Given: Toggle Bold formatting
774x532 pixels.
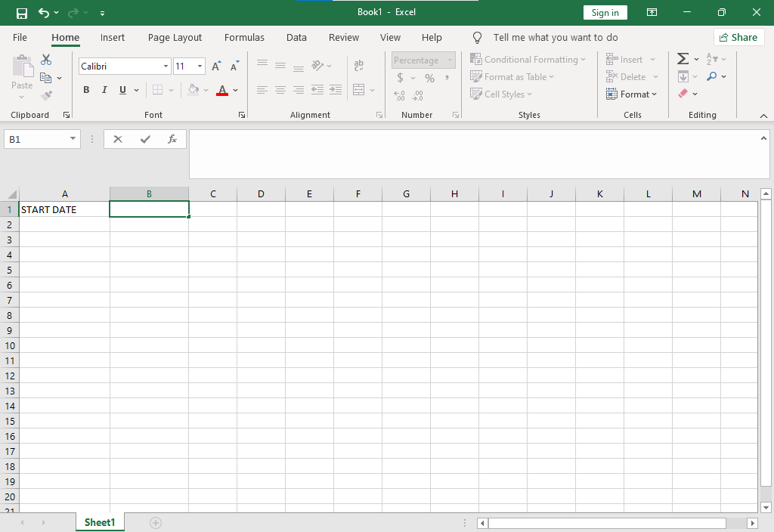Looking at the screenshot, I should point(86,90).
